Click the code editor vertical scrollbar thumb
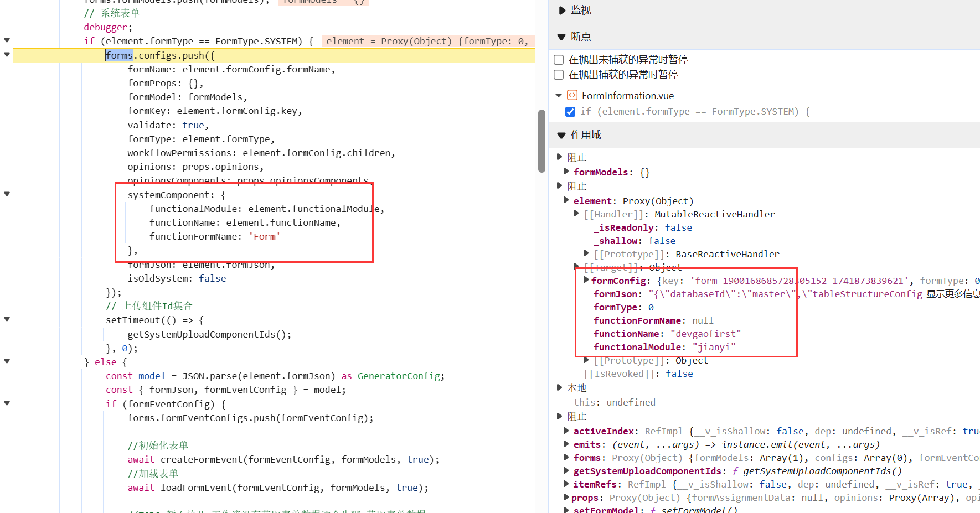980x513 pixels. point(541,141)
